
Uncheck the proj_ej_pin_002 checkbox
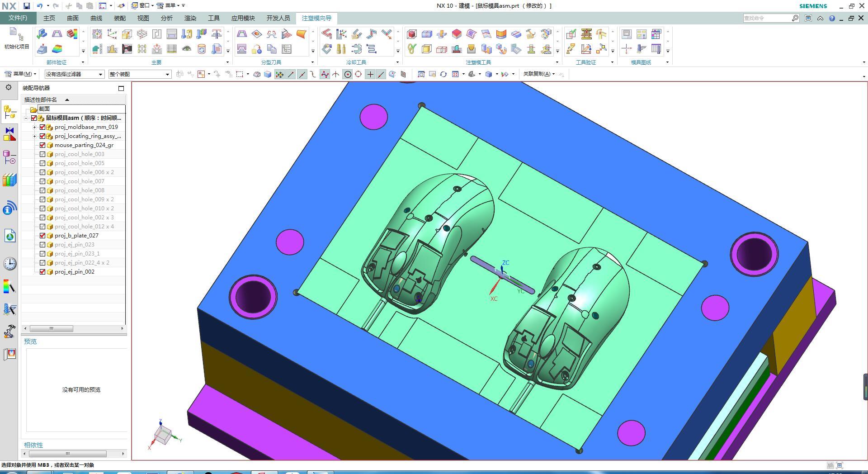pos(42,272)
